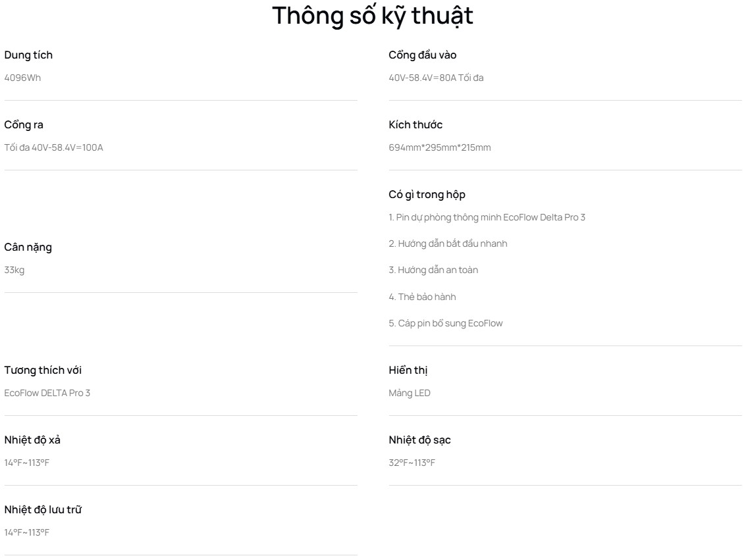Click the "Cáp pin bổ sung EcoFlow" item
The width and height of the screenshot is (746, 560).
(446, 323)
